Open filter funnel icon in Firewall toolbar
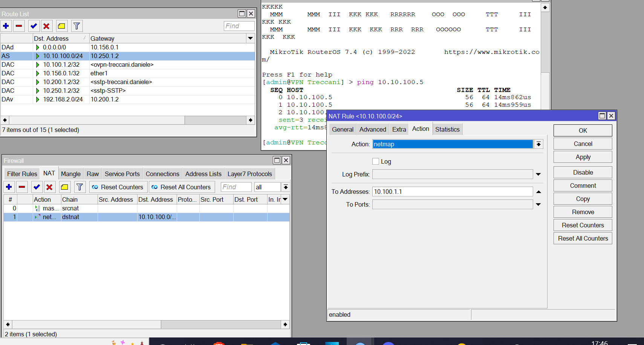Image resolution: width=644 pixels, height=345 pixels. coord(80,187)
